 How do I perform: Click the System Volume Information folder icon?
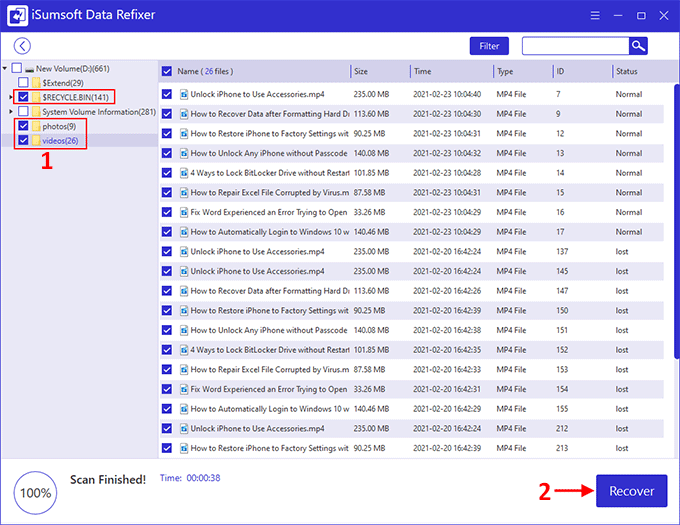point(36,111)
